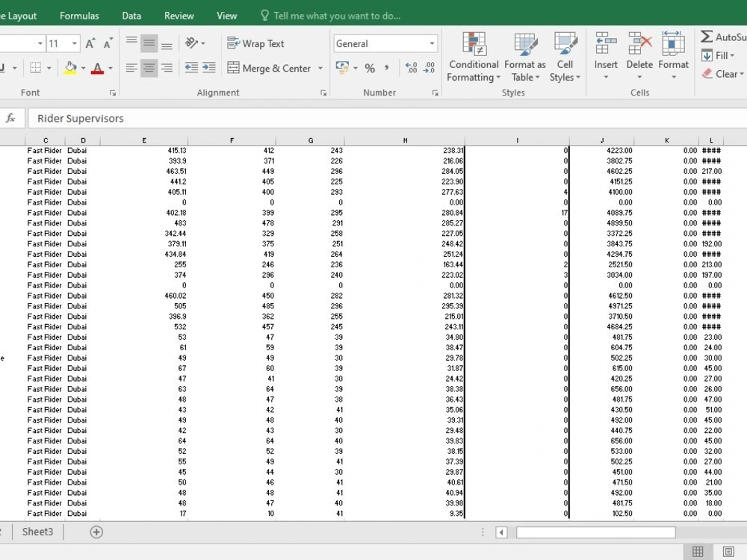The width and height of the screenshot is (747, 560).
Task: Click the horizontal scrollbar left arrow
Action: pos(501,532)
